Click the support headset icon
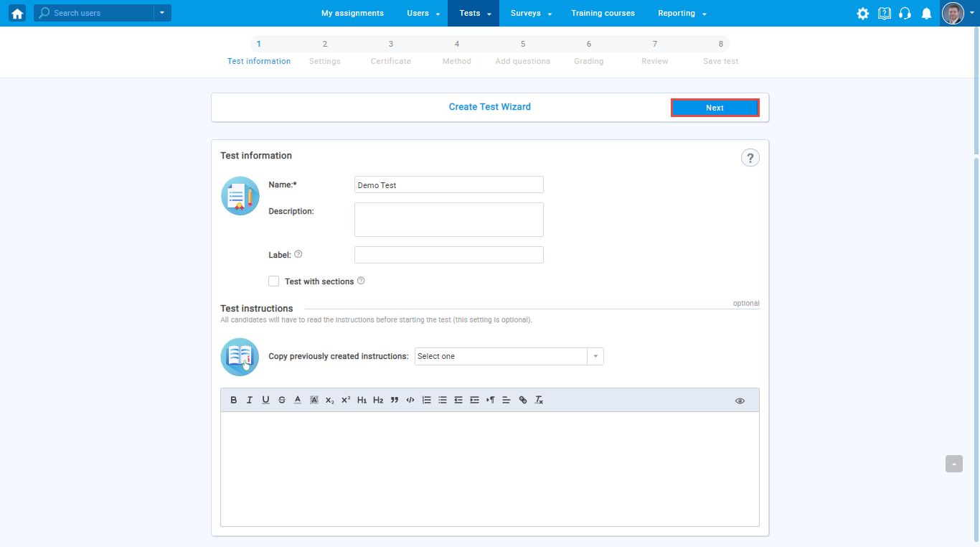This screenshot has width=980, height=547. 905,14
